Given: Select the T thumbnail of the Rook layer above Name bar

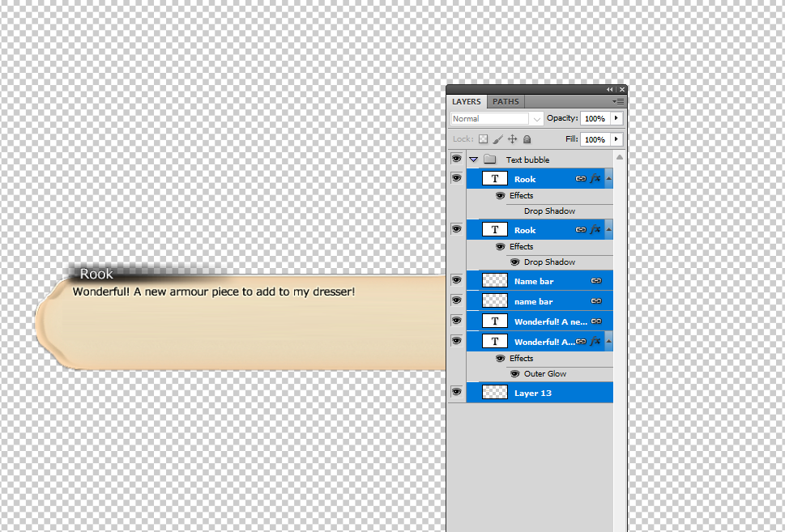Looking at the screenshot, I should (x=495, y=230).
